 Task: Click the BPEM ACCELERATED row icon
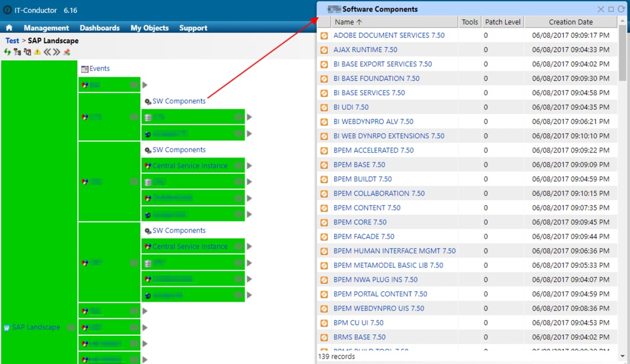point(324,151)
